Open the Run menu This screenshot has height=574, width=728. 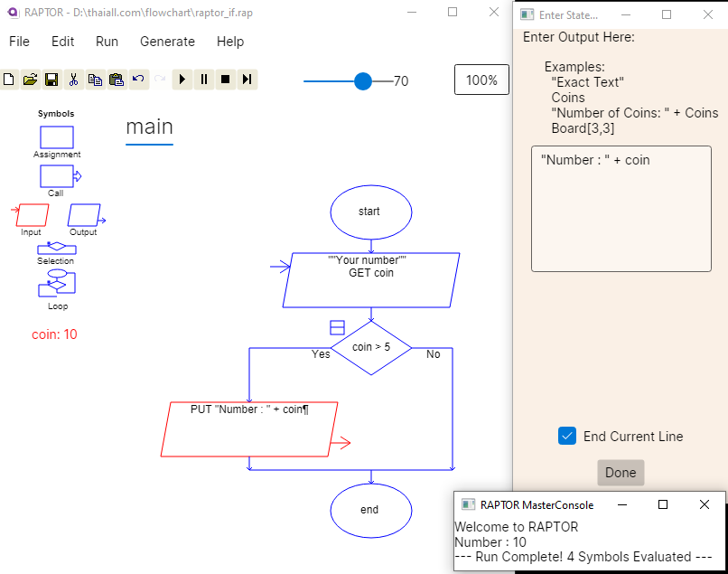point(107,42)
